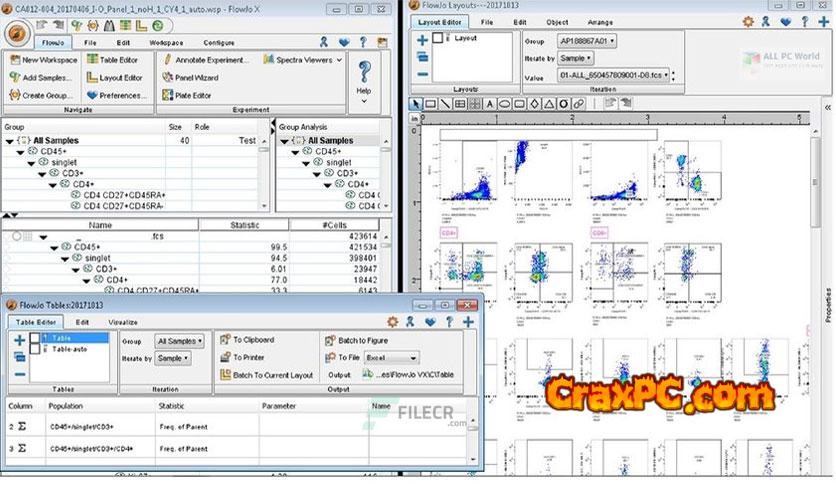Viewport: 836px width, 484px height.
Task: Click the Batch To Current Layout icon
Action: [x=225, y=375]
